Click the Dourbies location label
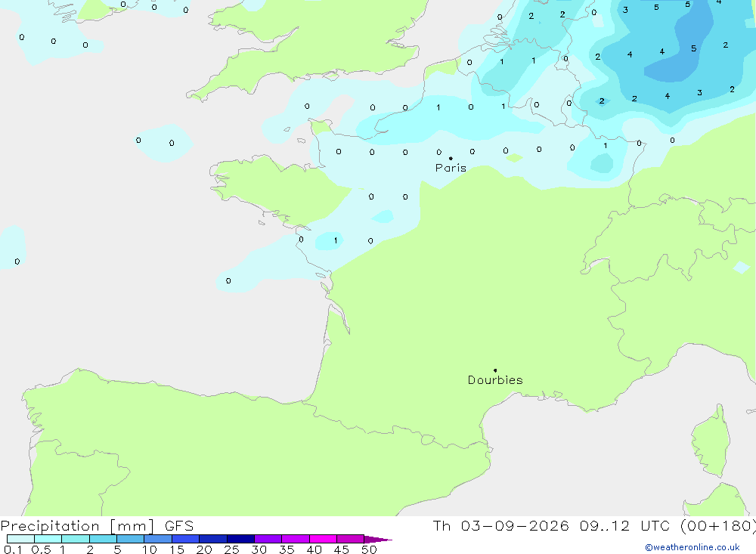Viewport: 756px width, 554px height. click(495, 380)
